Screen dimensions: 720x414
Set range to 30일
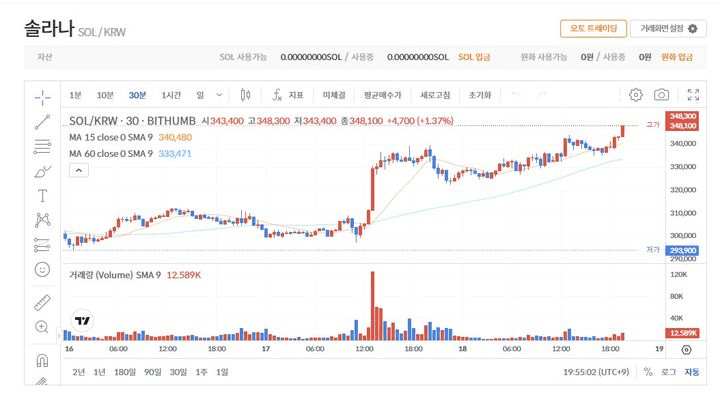[x=179, y=372]
